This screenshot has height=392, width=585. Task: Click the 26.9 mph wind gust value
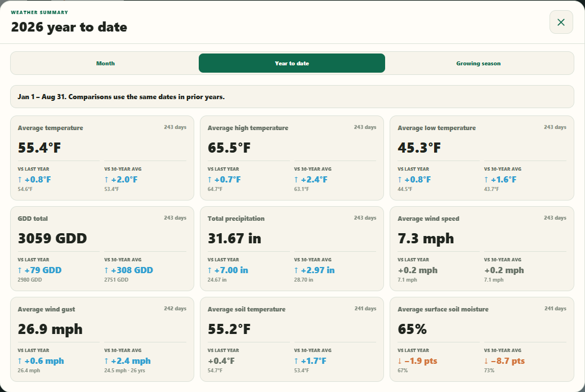50,329
